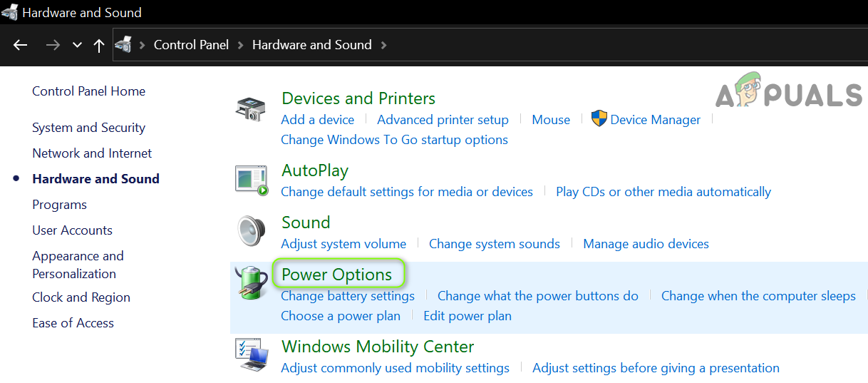Screen dimensions: 868x383
Task: Expand the chevron after Control Panel breadcrumb
Action: tap(240, 45)
